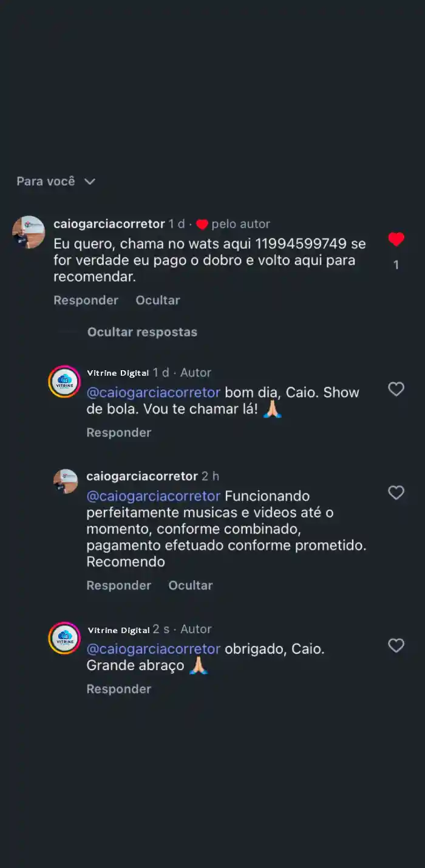425x868 pixels.
Task: Open the @caiogarciacorretor mention link
Action: (x=154, y=392)
